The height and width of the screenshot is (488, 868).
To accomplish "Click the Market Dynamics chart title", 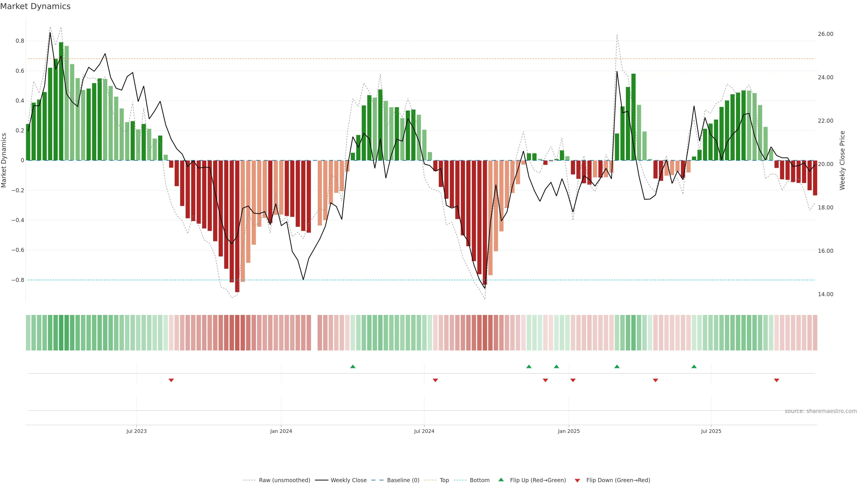I will pos(35,6).
